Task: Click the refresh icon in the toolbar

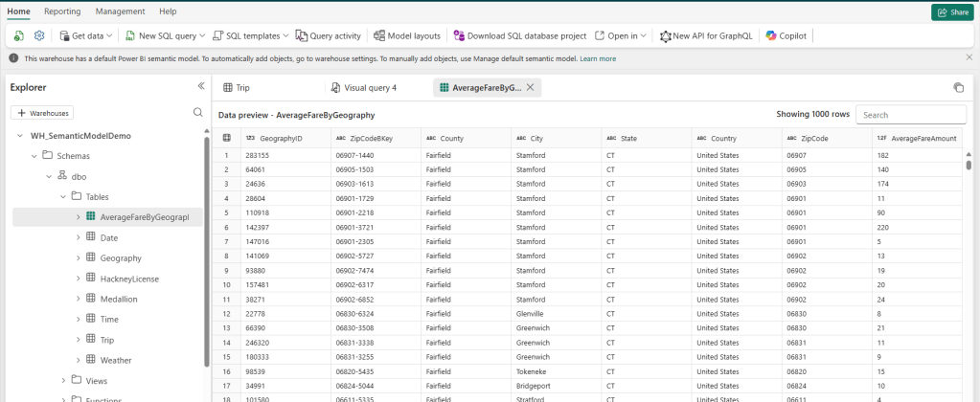Action: 19,35
